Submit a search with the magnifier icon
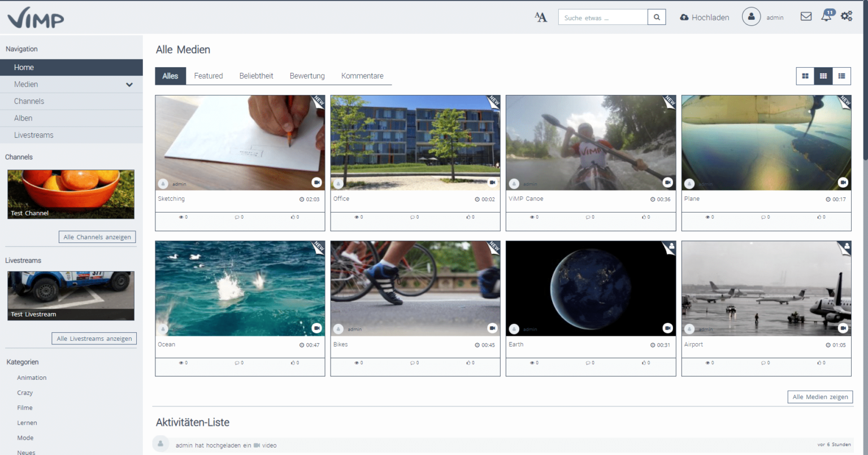This screenshot has height=455, width=868. tap(656, 17)
